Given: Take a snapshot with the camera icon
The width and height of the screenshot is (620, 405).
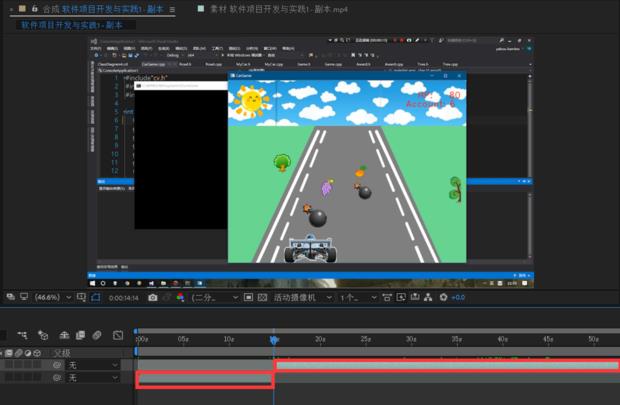Looking at the screenshot, I should tap(152, 297).
